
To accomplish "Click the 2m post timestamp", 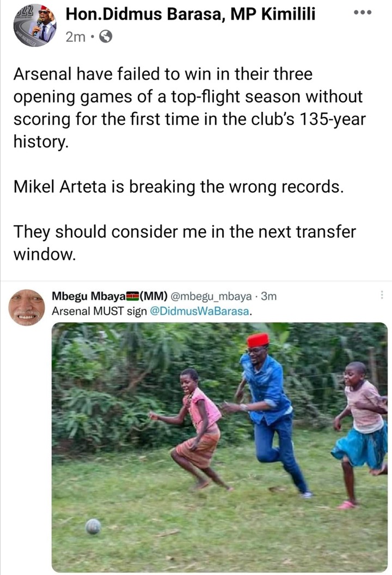I will 76,37.
